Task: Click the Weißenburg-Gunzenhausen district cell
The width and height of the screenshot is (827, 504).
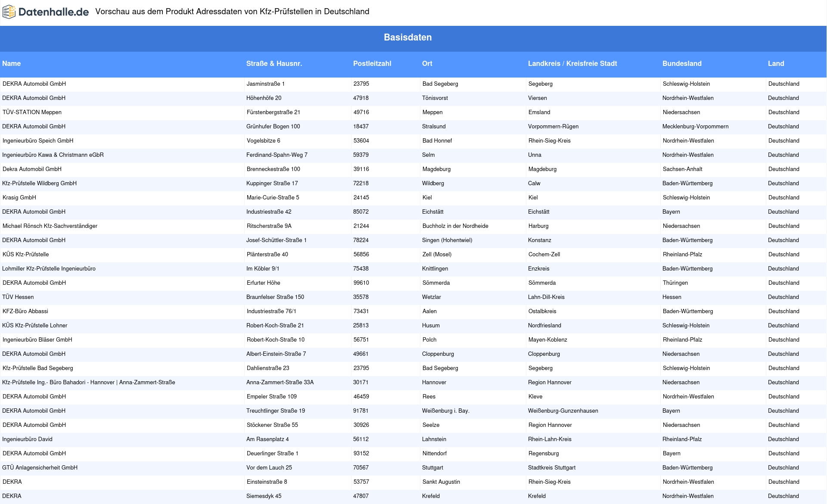Action: [563, 411]
